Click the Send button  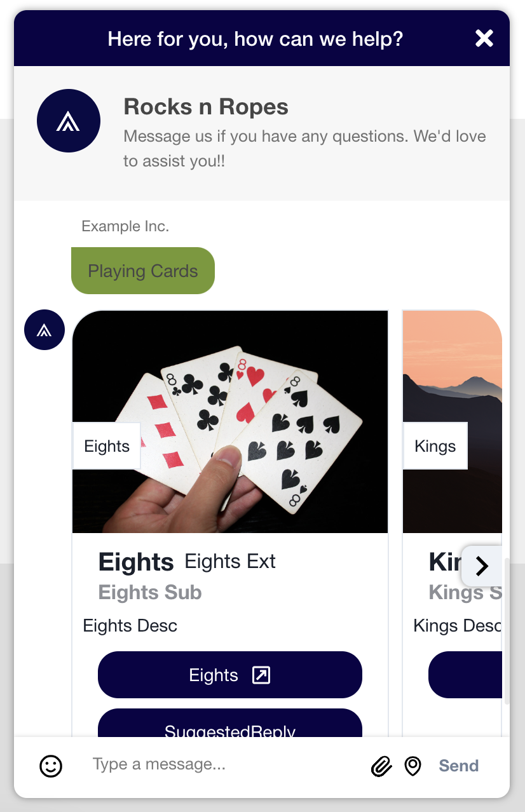click(x=459, y=766)
